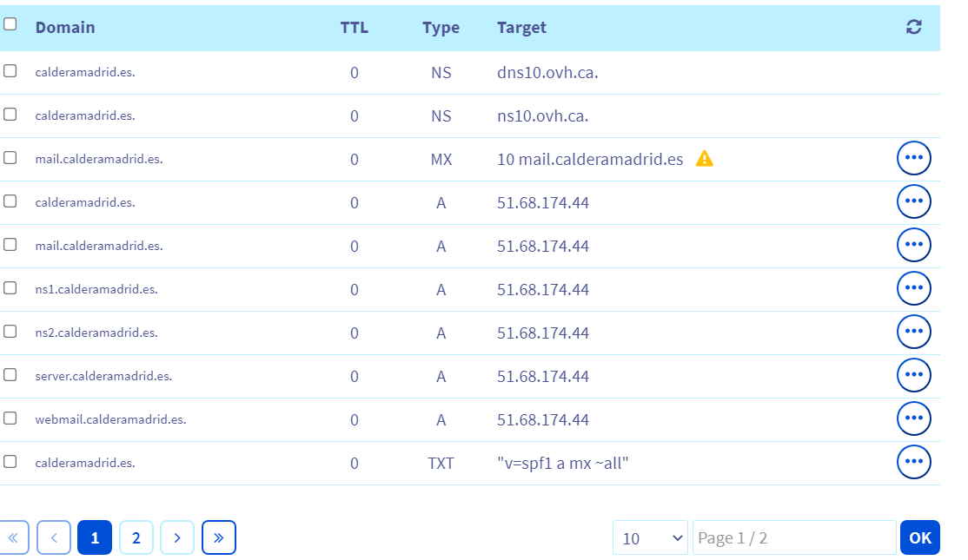Open actions menu for the MX record

coord(913,158)
